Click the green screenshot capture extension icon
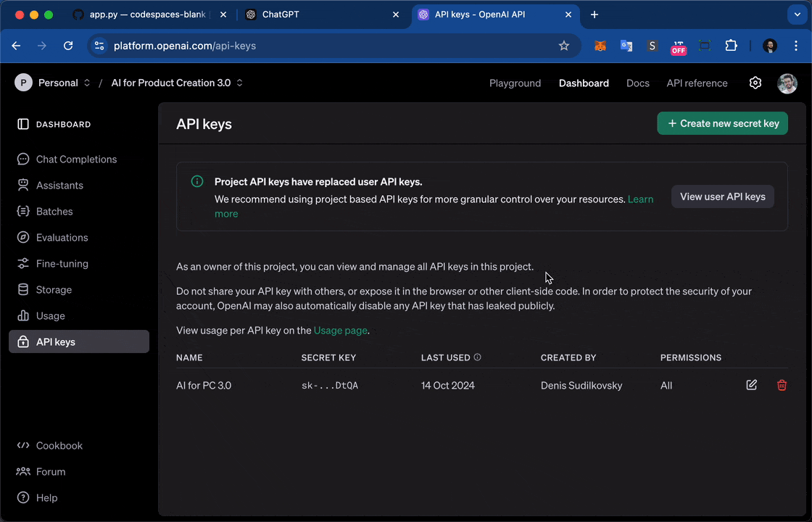This screenshot has height=522, width=812. click(x=705, y=46)
